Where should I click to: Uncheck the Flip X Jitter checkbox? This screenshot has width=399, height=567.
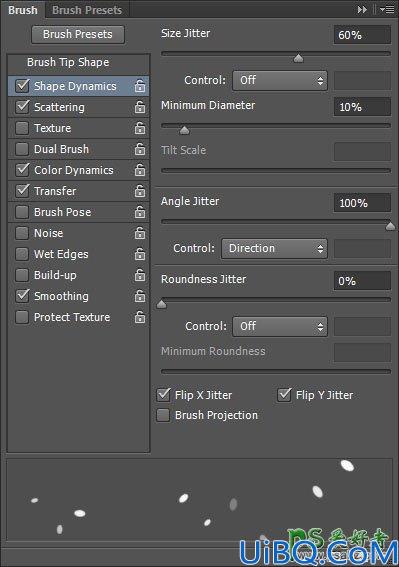(163, 395)
